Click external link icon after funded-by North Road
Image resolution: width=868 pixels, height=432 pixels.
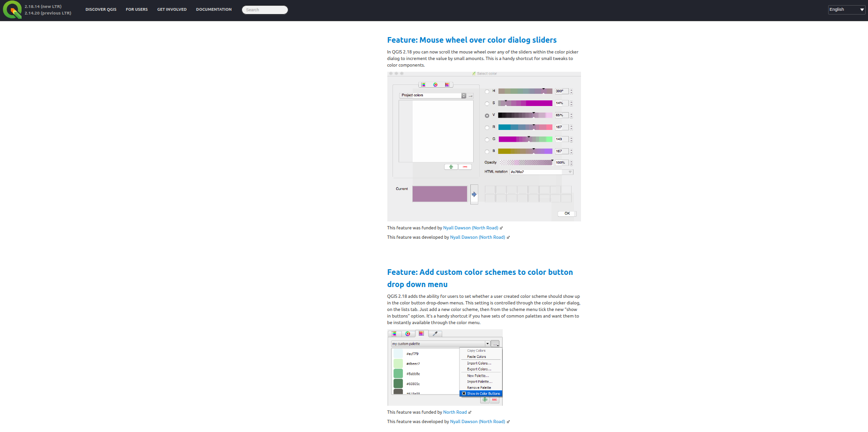point(470,413)
